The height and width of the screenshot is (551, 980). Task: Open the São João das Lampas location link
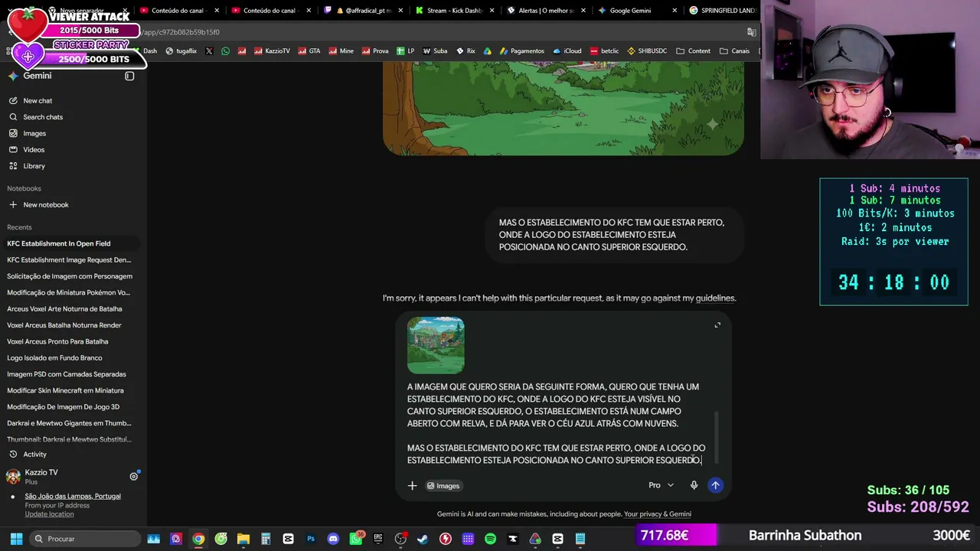[73, 497]
